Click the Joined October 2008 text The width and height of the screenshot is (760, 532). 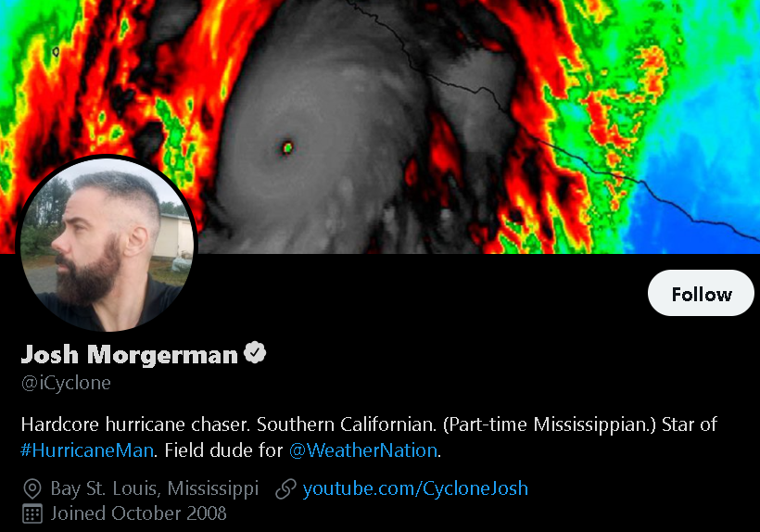tap(139, 513)
